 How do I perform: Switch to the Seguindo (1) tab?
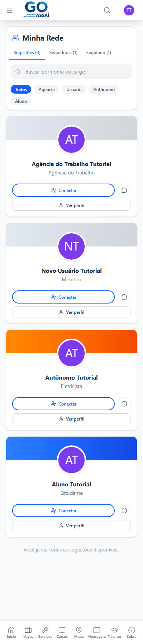99,53
